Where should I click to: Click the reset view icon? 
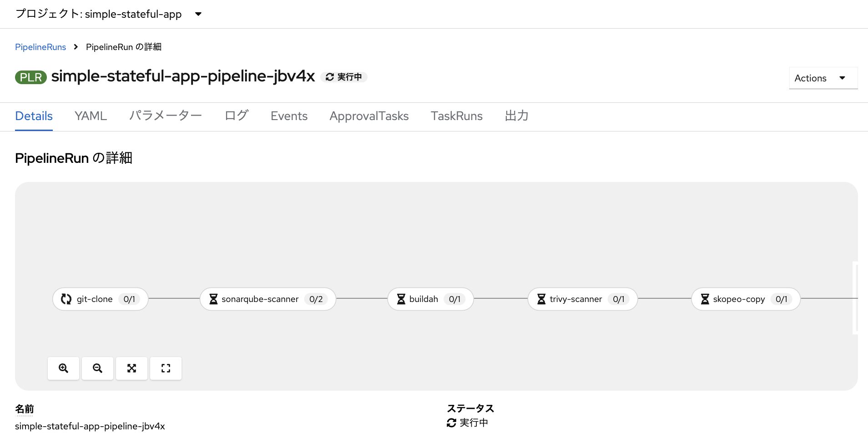[x=166, y=368]
